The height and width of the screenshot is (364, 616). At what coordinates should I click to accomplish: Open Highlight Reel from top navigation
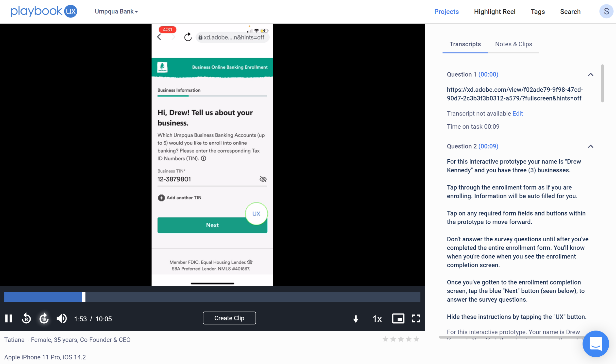[x=494, y=12]
